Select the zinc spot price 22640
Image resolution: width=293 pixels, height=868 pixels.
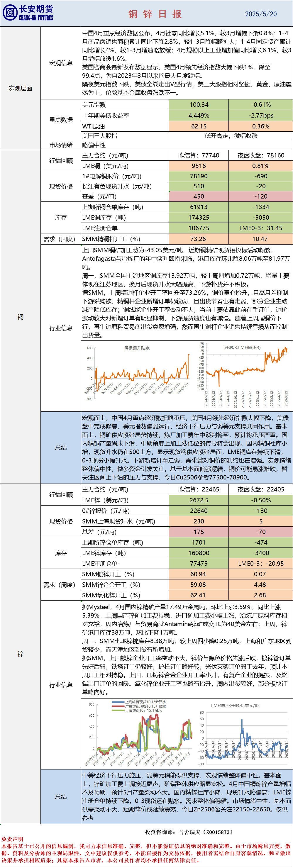pos(199,511)
